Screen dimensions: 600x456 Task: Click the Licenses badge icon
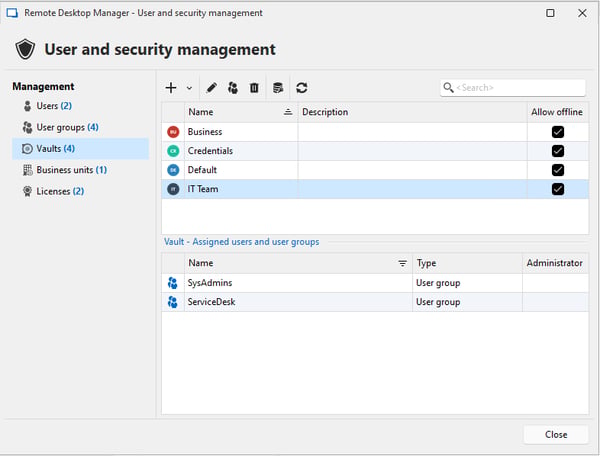click(27, 191)
